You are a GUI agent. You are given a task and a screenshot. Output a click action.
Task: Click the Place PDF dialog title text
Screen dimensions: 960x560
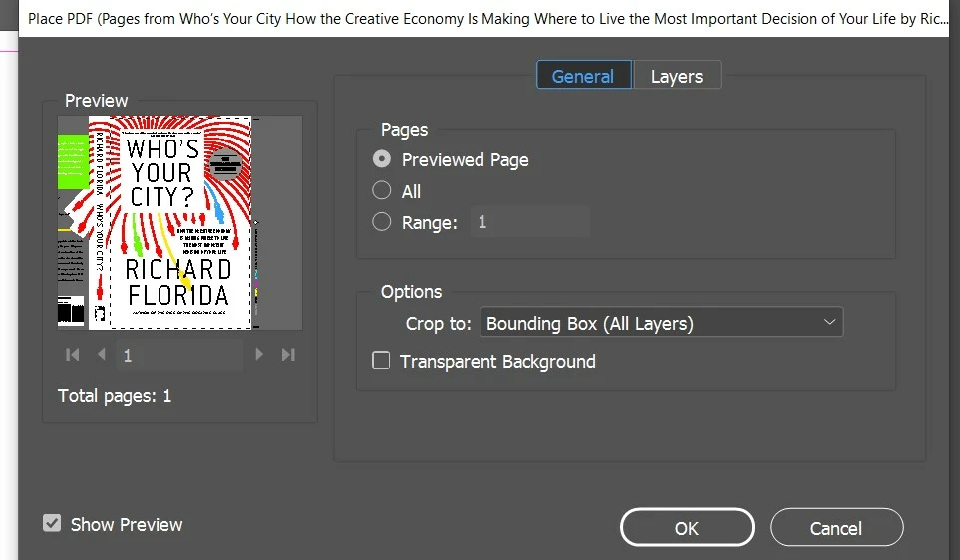(x=487, y=19)
